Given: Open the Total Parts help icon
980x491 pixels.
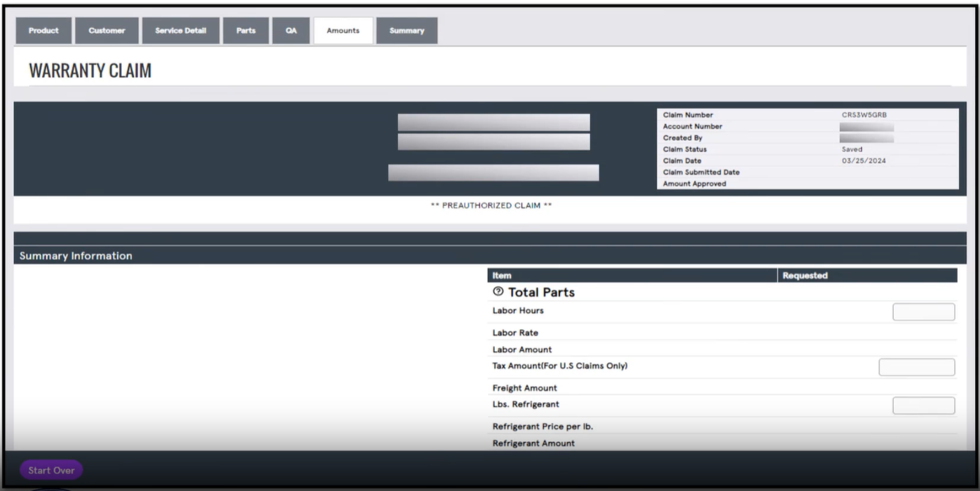Looking at the screenshot, I should [x=498, y=291].
